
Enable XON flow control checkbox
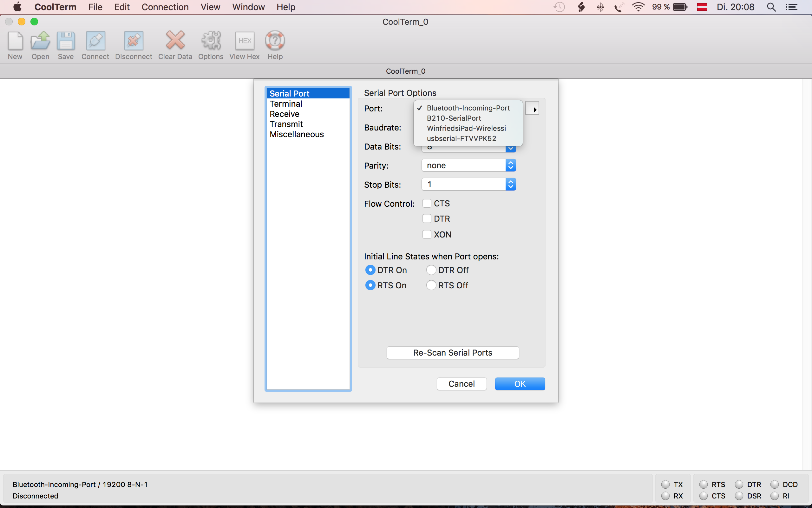click(427, 234)
